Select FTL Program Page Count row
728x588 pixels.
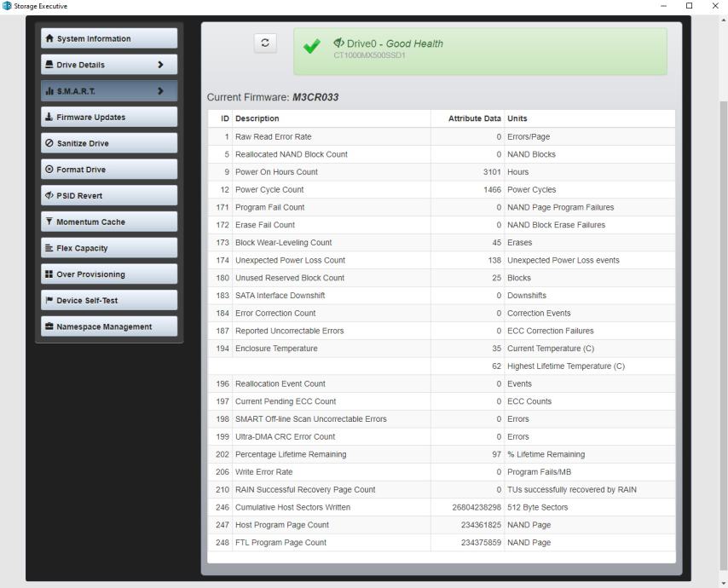(x=441, y=542)
